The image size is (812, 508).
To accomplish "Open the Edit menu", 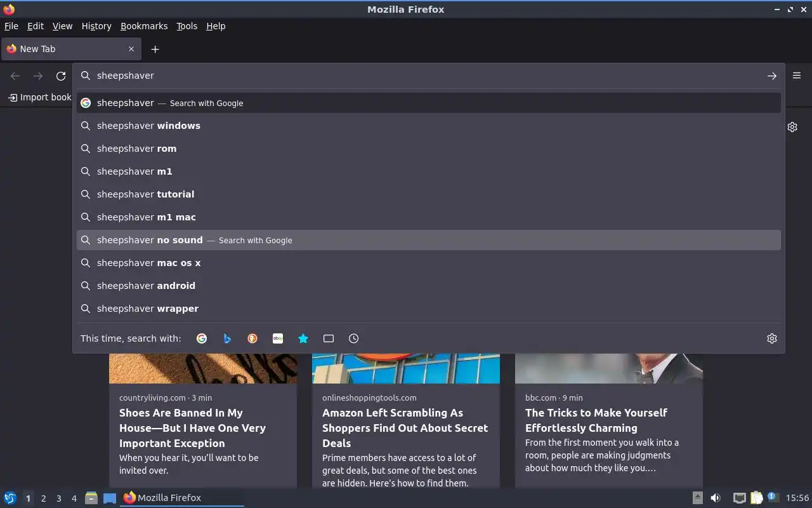I will 36,26.
